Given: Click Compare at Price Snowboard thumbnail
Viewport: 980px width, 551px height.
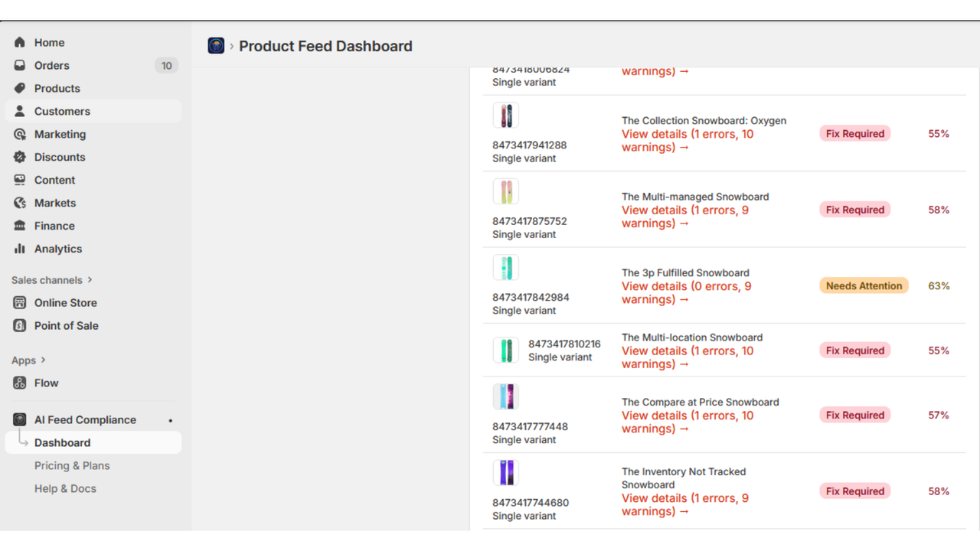Looking at the screenshot, I should point(506,396).
